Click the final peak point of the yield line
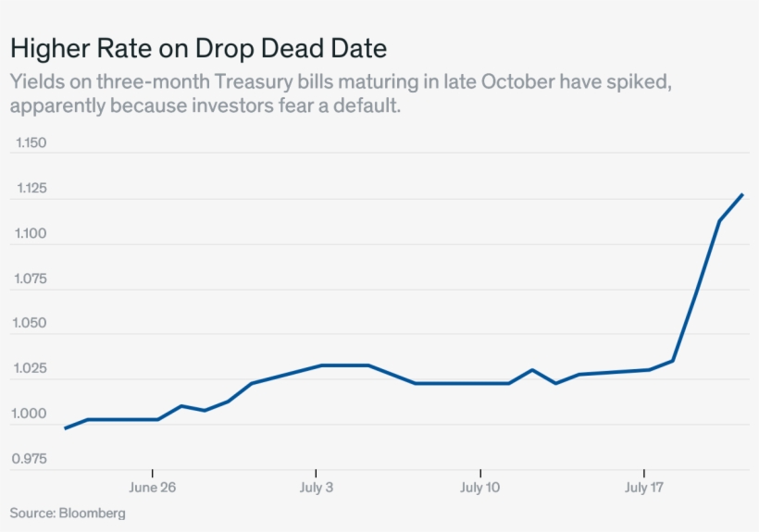This screenshot has width=759, height=532. (x=742, y=194)
